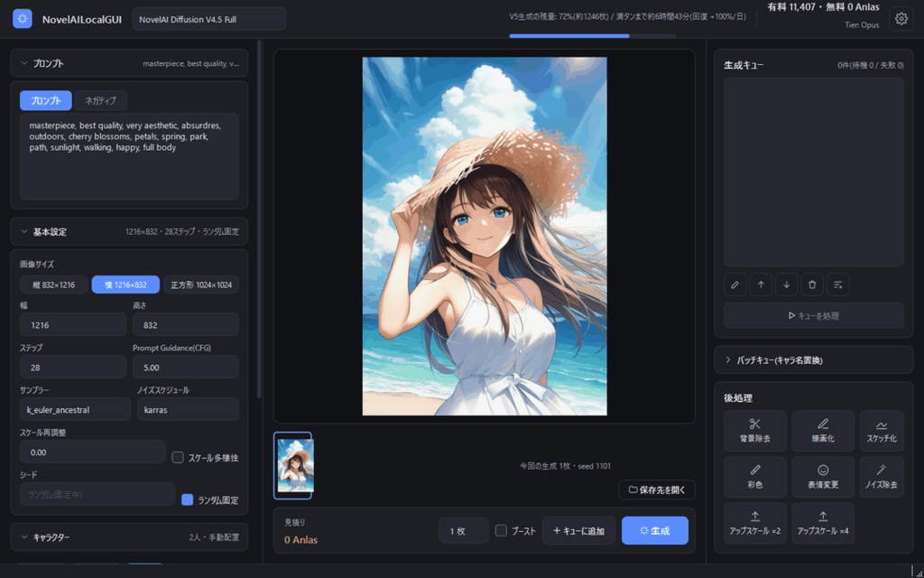Viewport: 924px width, 578px height.
Task: Switch to the ネガティブ tab
Action: [x=101, y=100]
